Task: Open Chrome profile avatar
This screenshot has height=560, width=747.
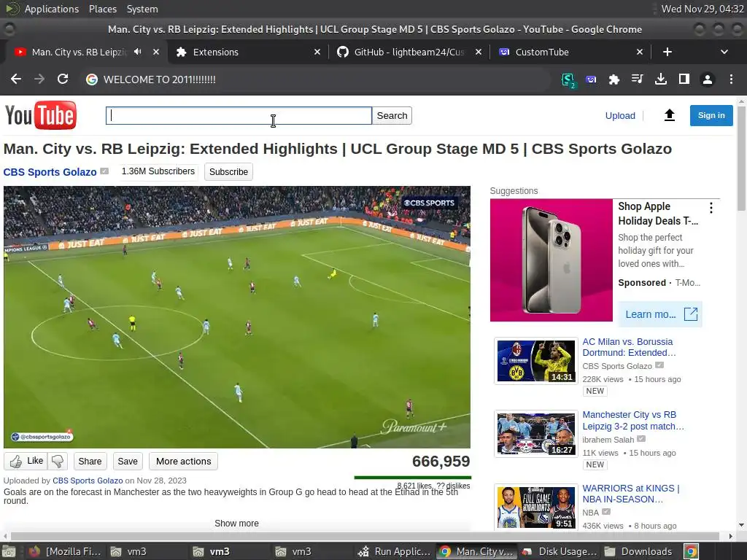Action: pos(708,79)
